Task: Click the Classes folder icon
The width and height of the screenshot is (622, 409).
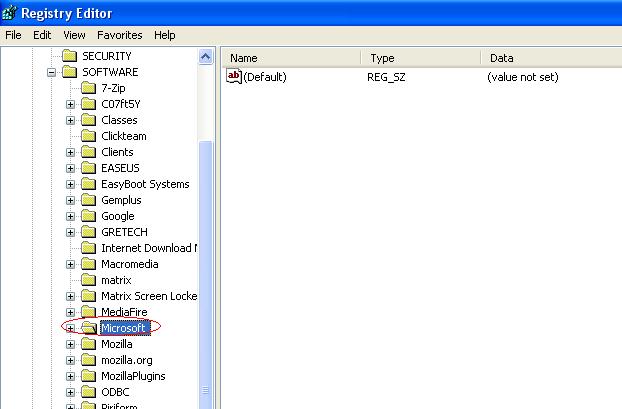Action: point(88,120)
